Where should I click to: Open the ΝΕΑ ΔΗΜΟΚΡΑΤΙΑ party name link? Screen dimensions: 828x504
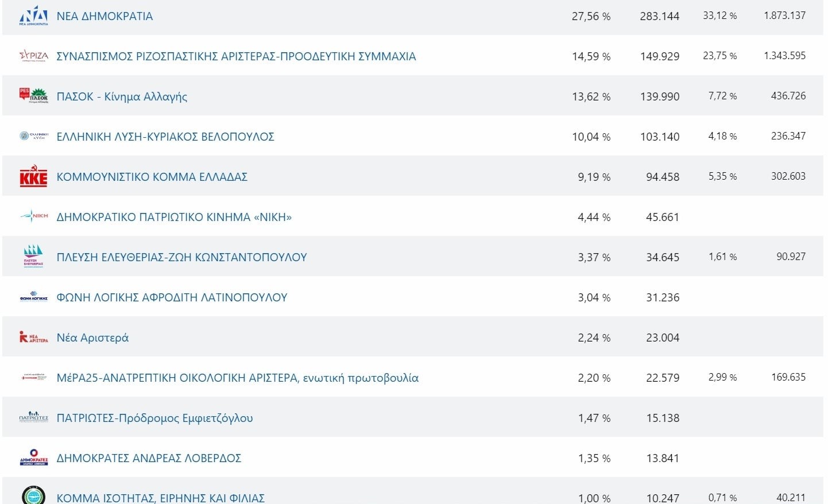coord(105,16)
